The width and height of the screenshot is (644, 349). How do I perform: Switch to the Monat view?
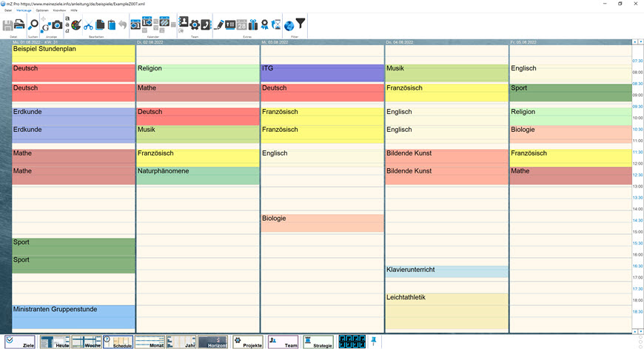coord(150,342)
